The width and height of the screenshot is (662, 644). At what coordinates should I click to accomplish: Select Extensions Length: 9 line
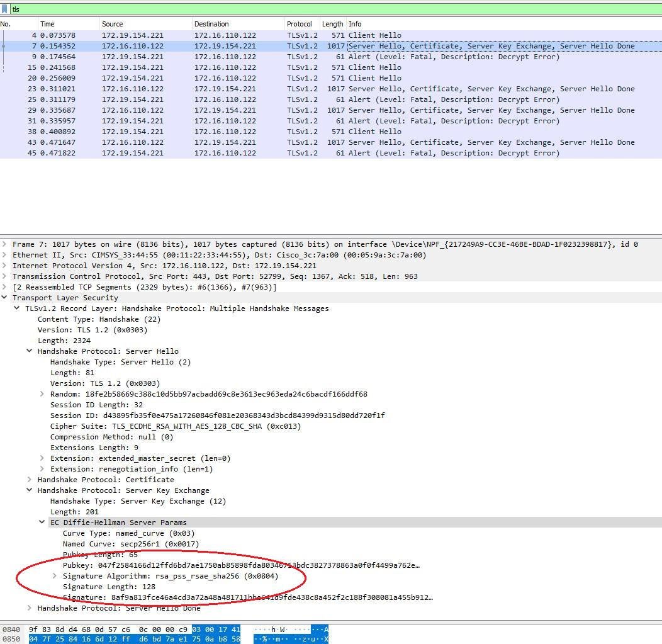[x=94, y=448]
